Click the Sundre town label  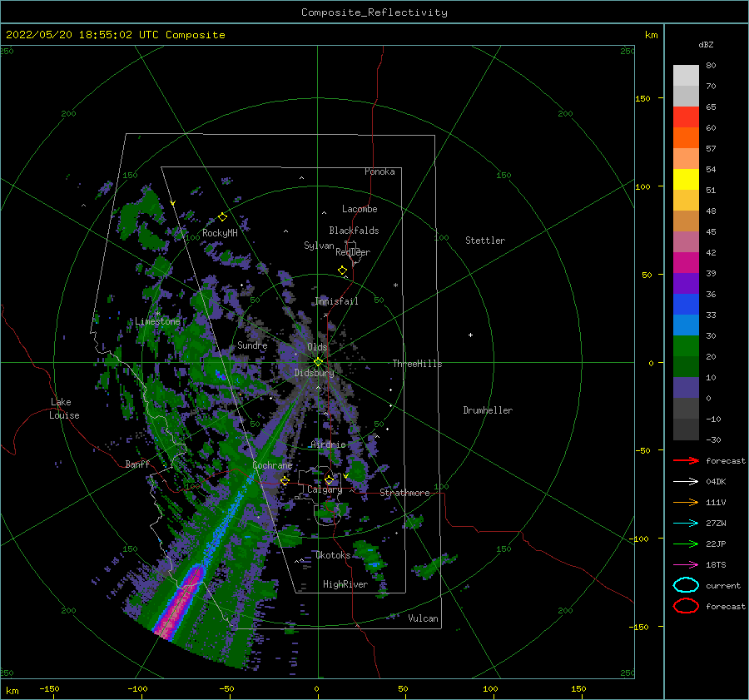252,345
